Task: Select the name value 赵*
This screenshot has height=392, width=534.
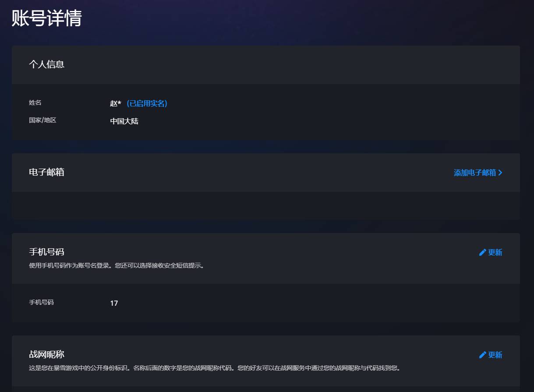Action: click(116, 103)
